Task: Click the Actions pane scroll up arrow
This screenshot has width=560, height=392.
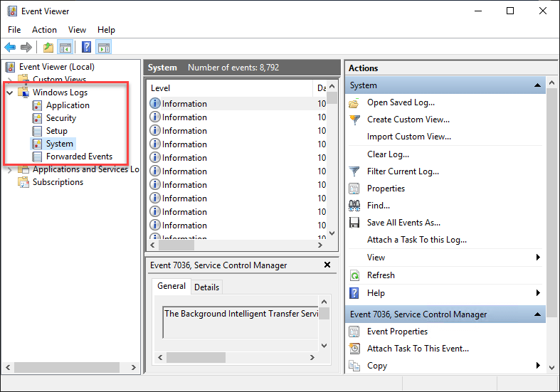Action: pyautogui.click(x=551, y=83)
